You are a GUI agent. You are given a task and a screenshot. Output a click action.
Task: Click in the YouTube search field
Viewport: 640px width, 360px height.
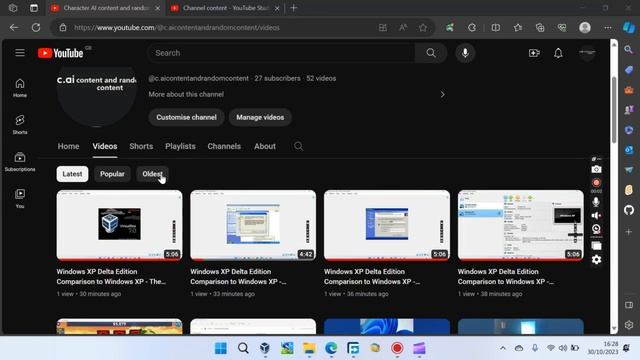coord(282,53)
